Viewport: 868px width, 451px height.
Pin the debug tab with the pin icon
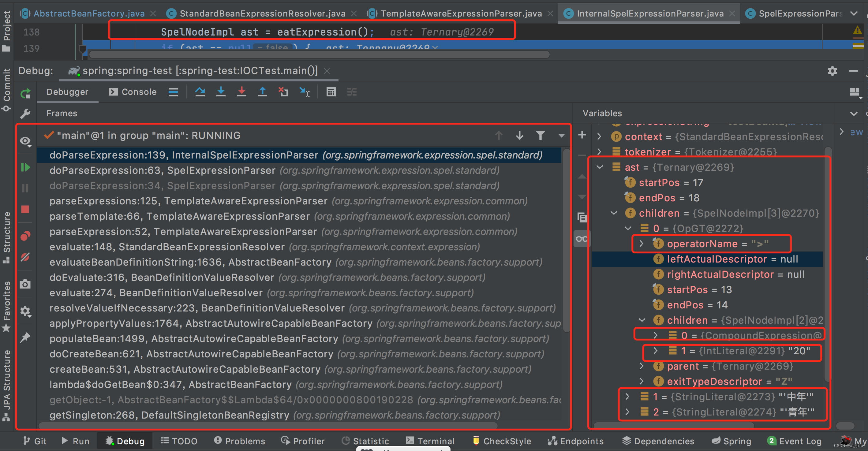click(26, 337)
